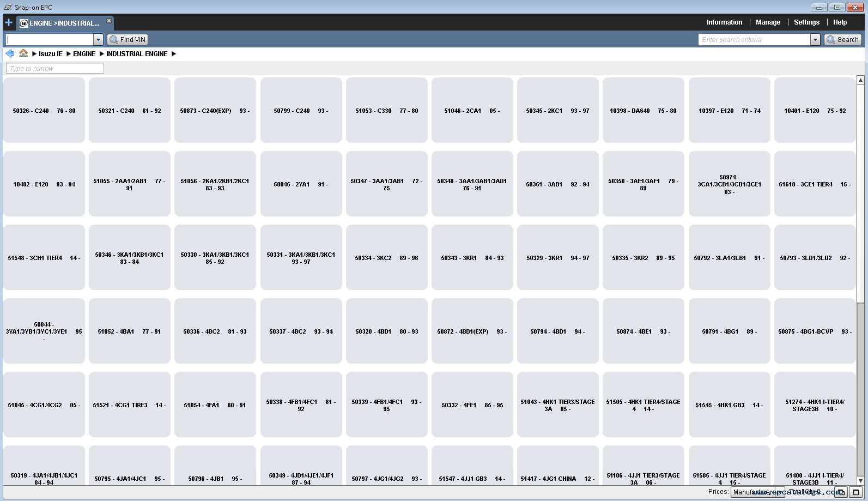The width and height of the screenshot is (868, 501).
Task: Open tile 51054 - 4FA1
Action: (x=215, y=405)
